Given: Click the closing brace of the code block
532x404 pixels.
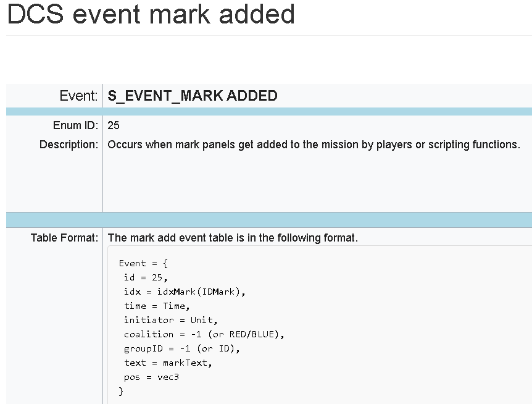Looking at the screenshot, I should click(121, 391).
